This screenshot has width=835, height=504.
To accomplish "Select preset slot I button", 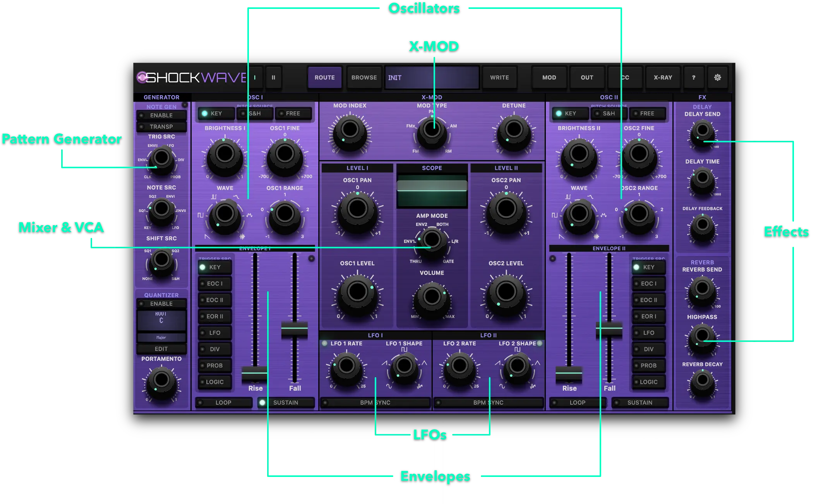I will (255, 77).
